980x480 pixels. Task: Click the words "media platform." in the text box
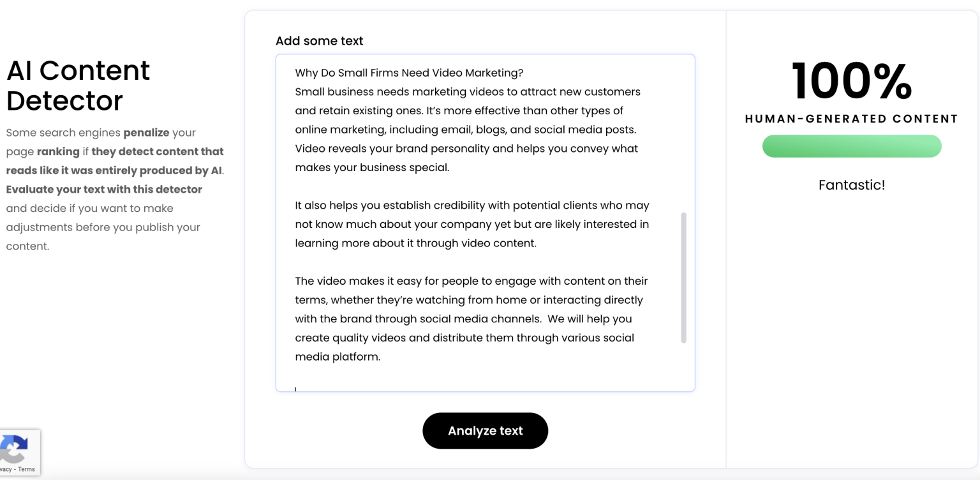338,357
